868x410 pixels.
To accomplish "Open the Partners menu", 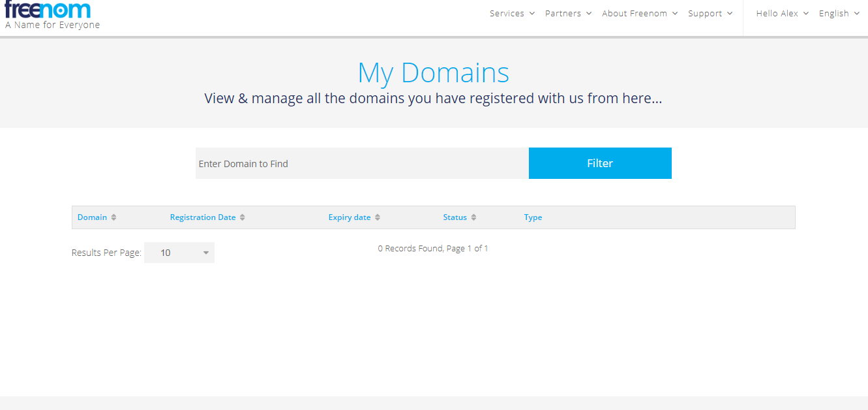I will [x=568, y=13].
